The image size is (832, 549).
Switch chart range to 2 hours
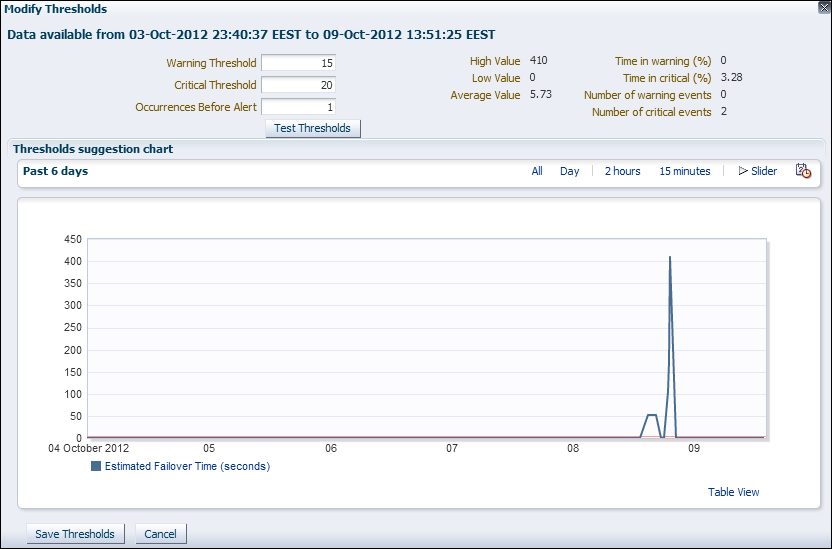(x=622, y=171)
